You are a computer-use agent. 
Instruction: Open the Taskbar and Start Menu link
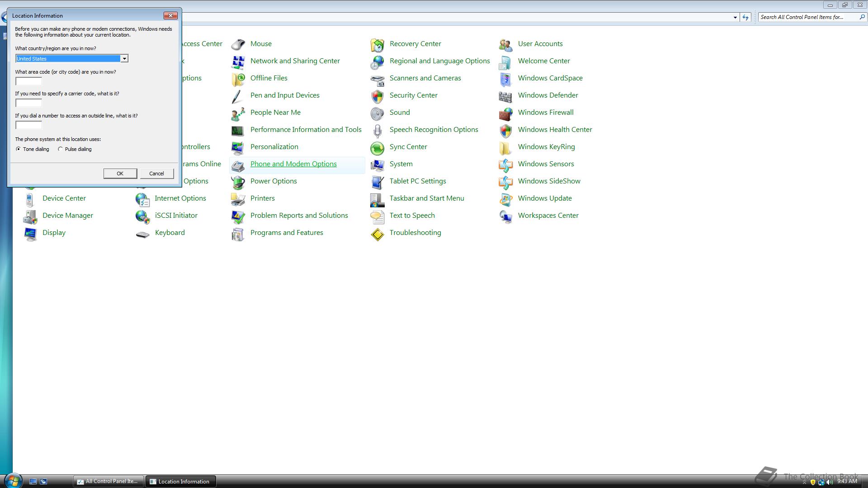tap(427, 198)
